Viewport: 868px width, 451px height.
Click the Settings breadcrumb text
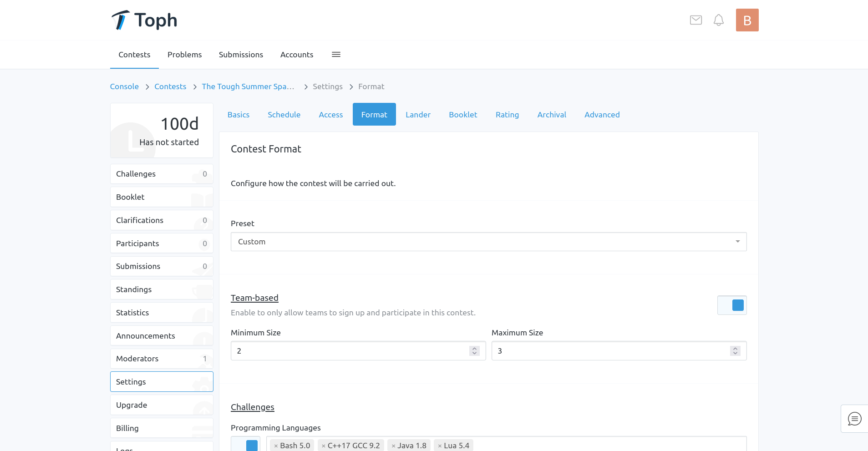[328, 86]
